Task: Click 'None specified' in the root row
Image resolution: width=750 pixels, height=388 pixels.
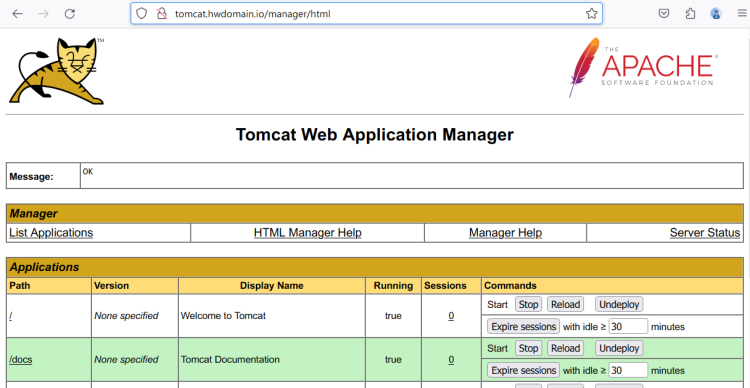Action: (x=126, y=316)
